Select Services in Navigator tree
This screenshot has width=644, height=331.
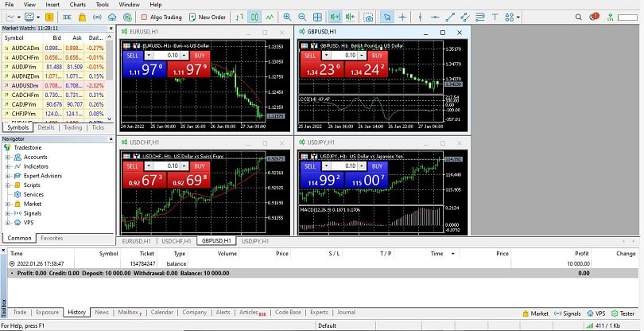33,194
